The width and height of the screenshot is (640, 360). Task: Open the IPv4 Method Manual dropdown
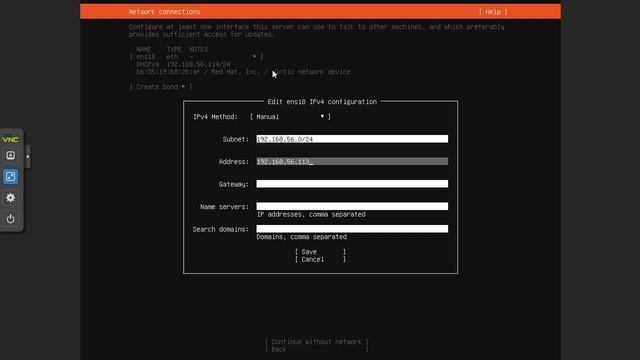[290, 117]
